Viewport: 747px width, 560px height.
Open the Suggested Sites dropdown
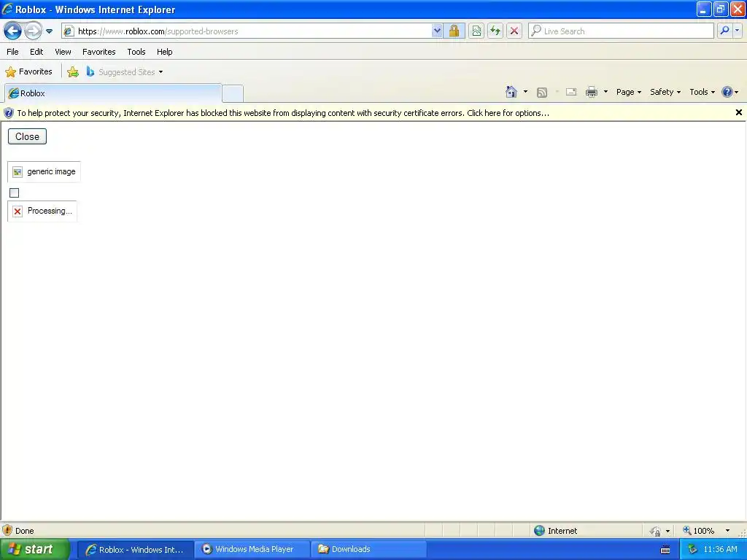124,72
